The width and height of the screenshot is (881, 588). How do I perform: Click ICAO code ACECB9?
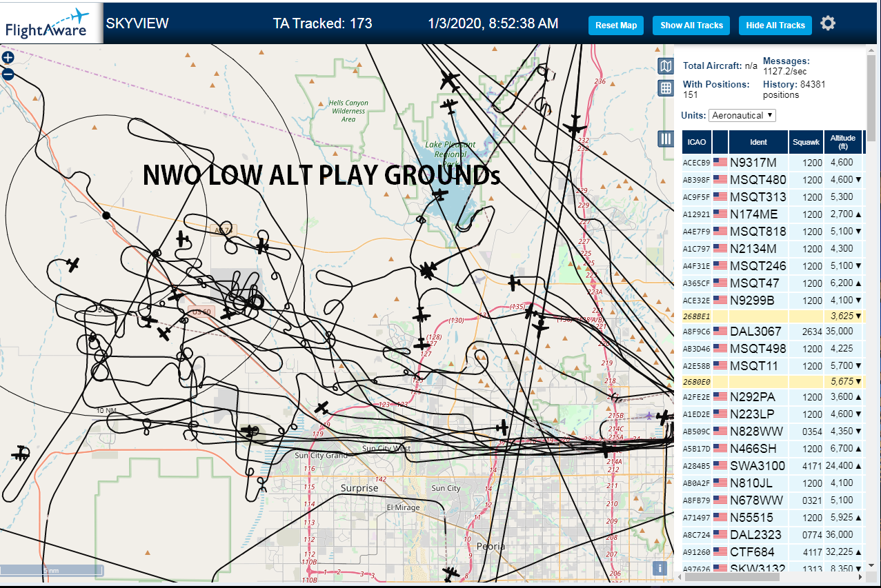click(x=696, y=163)
